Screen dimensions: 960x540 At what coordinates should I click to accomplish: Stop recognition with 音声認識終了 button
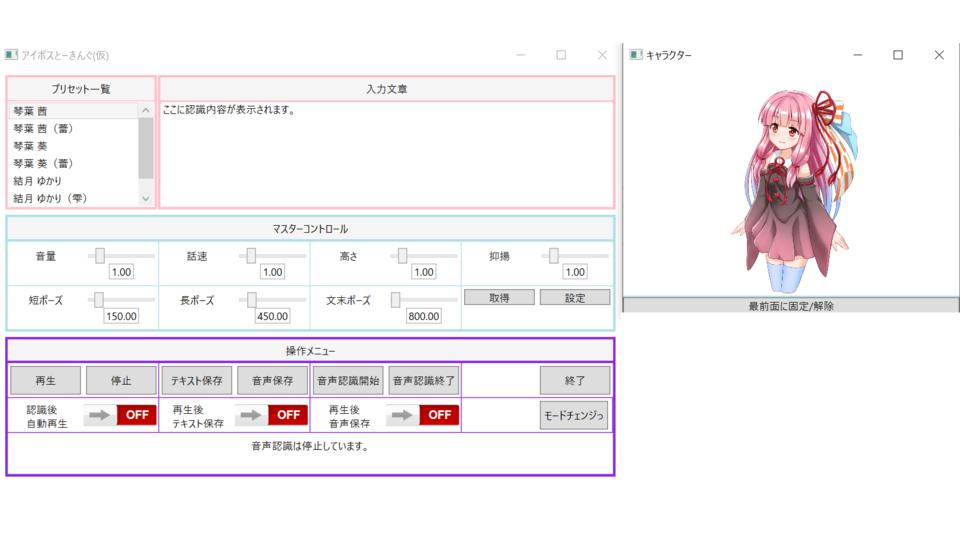pos(424,380)
